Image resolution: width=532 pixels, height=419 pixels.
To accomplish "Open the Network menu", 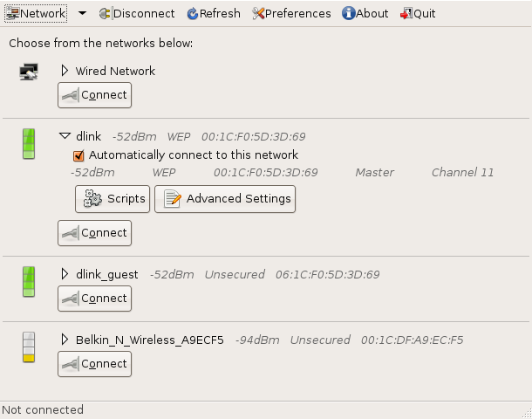I will pyautogui.click(x=37, y=14).
